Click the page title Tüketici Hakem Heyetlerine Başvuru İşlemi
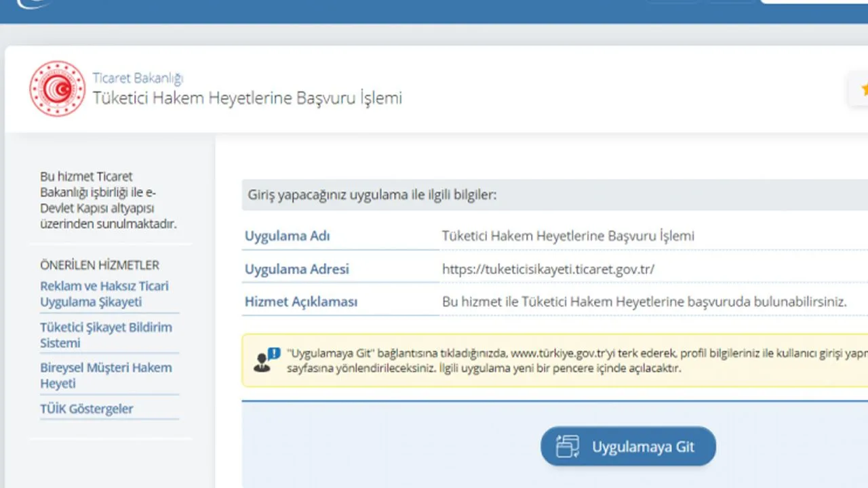Image resolution: width=868 pixels, height=488 pixels. point(248,98)
